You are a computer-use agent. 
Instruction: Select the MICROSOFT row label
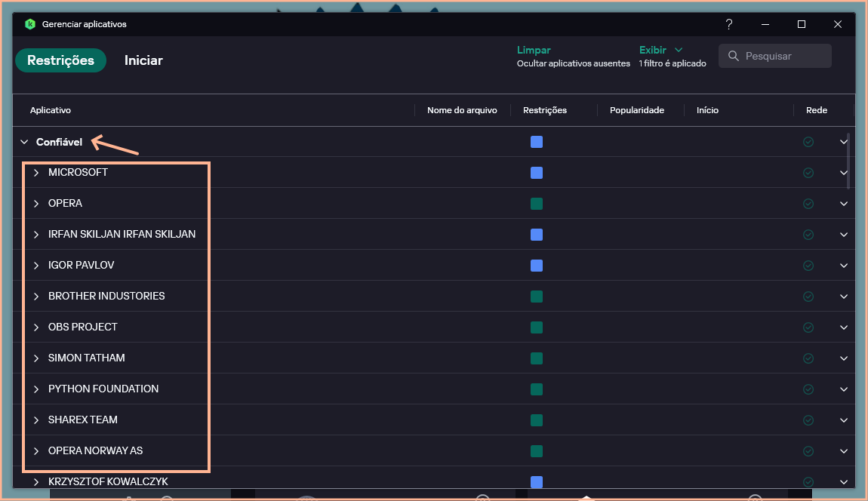coord(78,172)
